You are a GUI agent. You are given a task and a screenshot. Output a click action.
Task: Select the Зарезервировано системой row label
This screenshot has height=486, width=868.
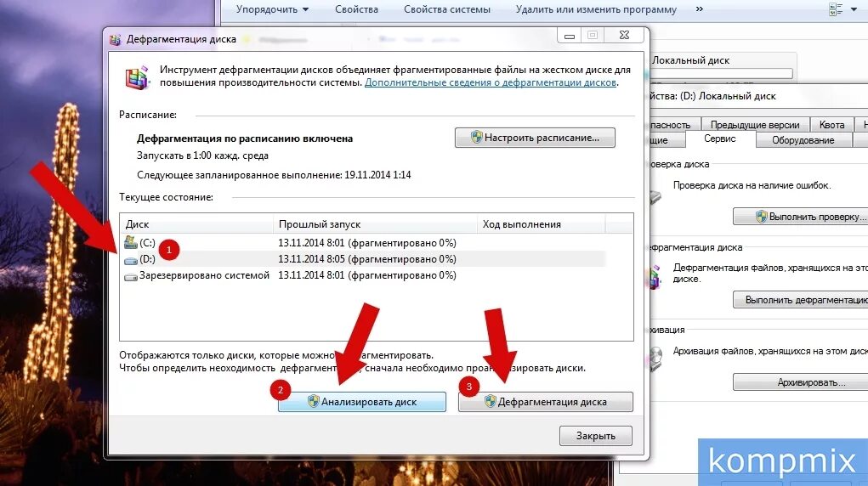(204, 275)
